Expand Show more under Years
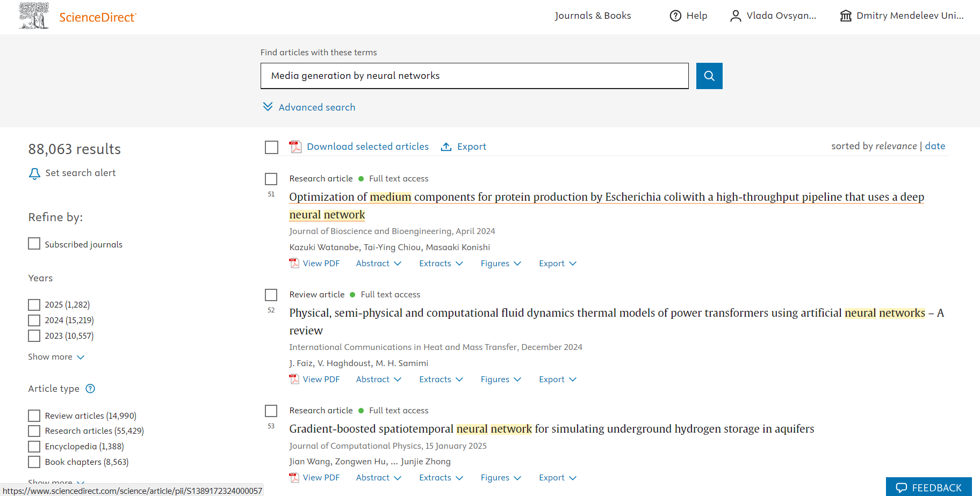 [56, 357]
